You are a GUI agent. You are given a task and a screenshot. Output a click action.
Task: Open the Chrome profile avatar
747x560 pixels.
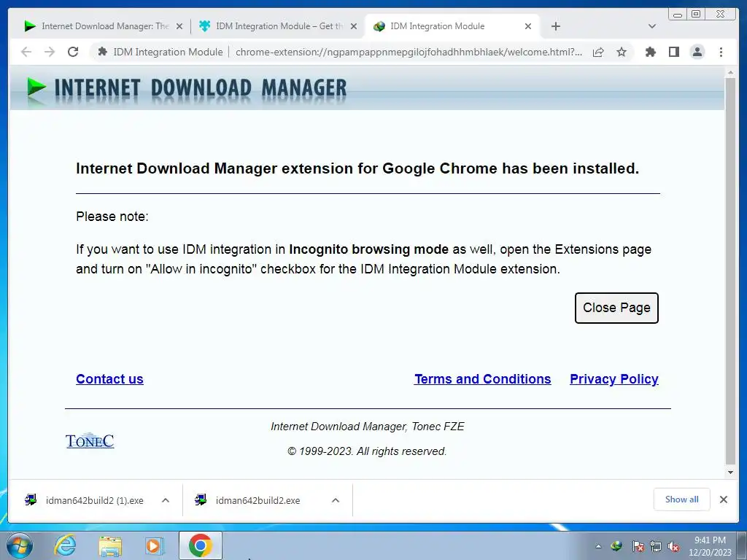[x=697, y=52]
